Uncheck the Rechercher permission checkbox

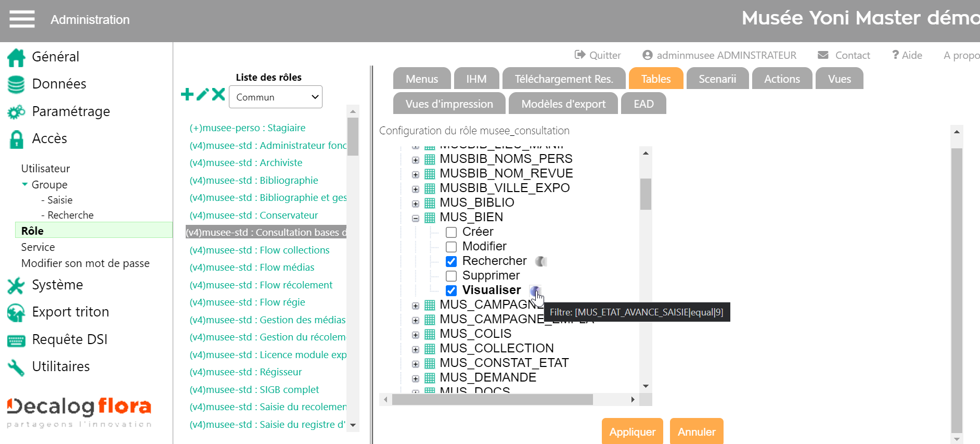(451, 261)
